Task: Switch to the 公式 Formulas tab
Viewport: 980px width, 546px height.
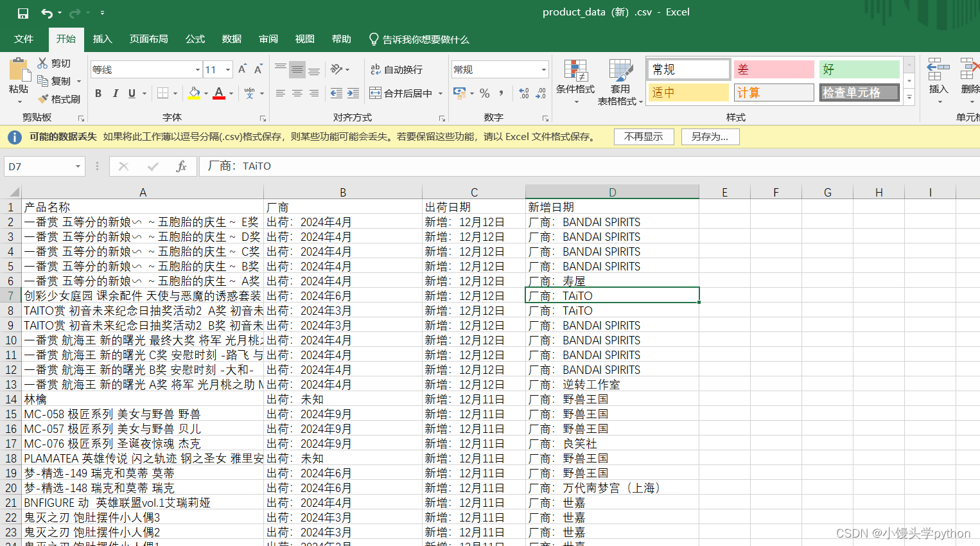Action: point(195,39)
